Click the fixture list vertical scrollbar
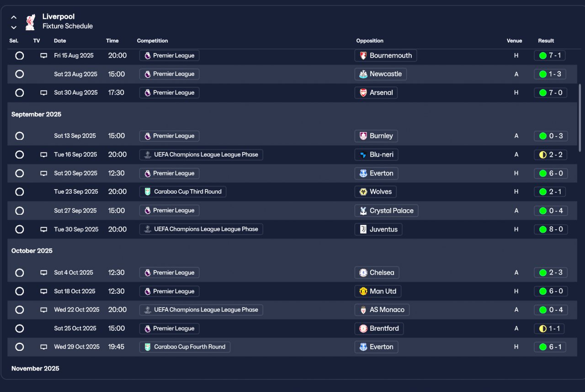Viewport: 585px width, 392px height. point(580,117)
